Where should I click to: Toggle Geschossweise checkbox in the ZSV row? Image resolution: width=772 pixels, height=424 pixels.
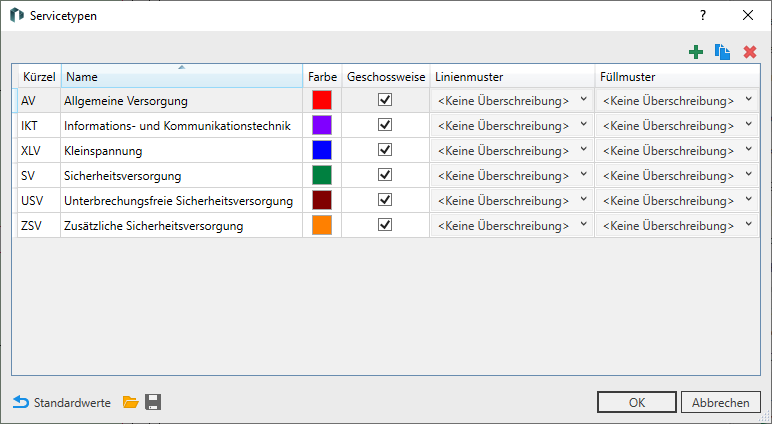pyautogui.click(x=385, y=225)
